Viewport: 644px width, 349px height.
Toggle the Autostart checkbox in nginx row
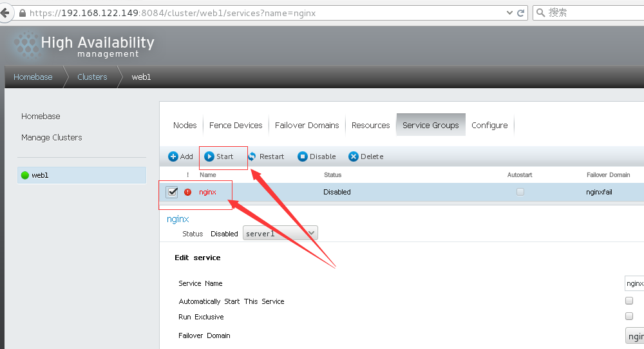520,192
